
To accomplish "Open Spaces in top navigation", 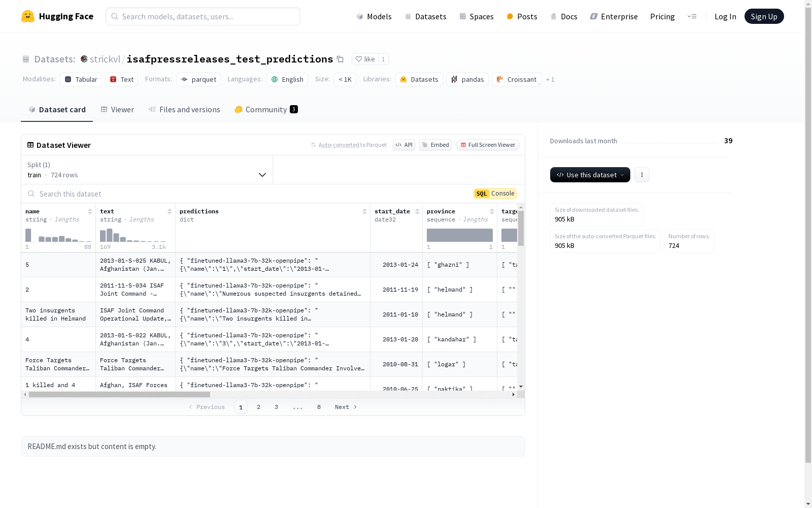I will tap(477, 16).
